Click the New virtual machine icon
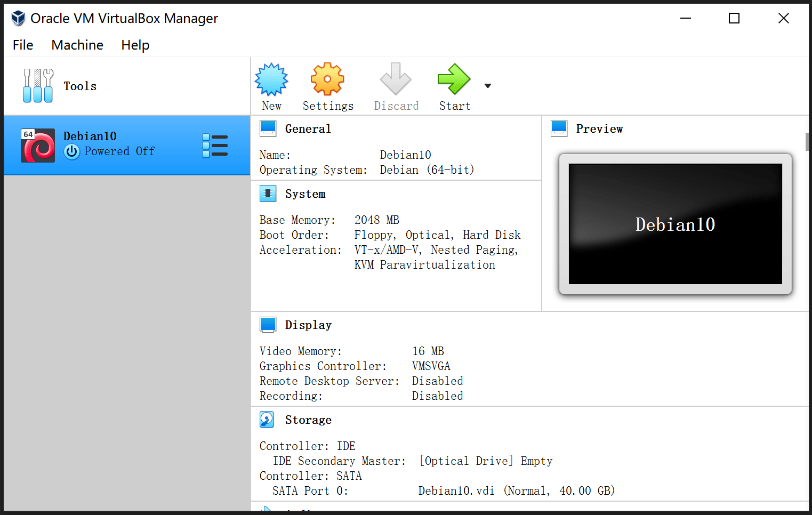This screenshot has height=515, width=812. 271,79
